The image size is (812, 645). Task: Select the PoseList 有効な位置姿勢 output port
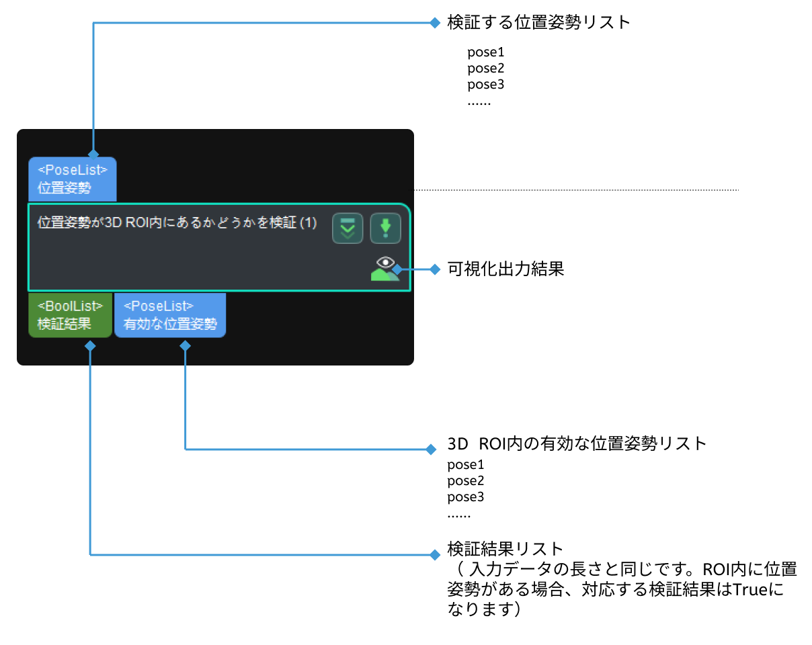[170, 315]
